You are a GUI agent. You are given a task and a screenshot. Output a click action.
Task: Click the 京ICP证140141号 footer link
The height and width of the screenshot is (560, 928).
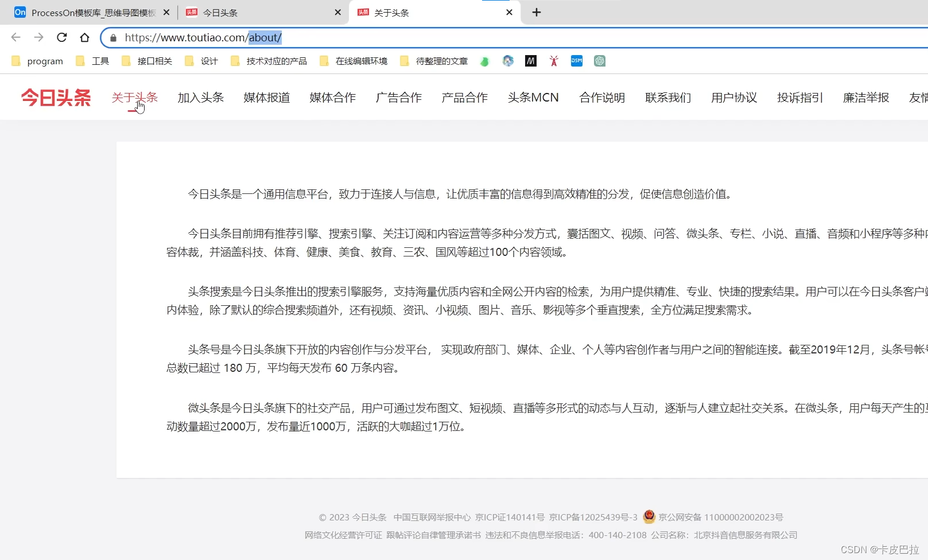click(510, 518)
